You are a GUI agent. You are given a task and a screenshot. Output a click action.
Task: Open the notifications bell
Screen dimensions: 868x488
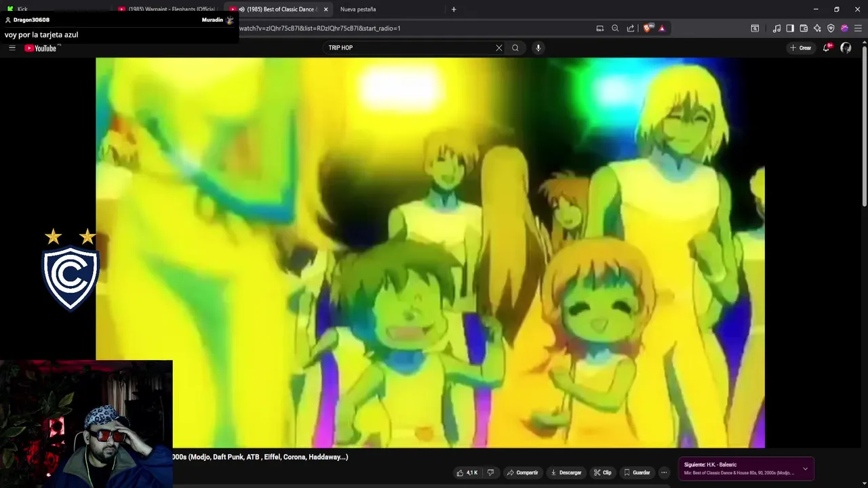click(826, 47)
